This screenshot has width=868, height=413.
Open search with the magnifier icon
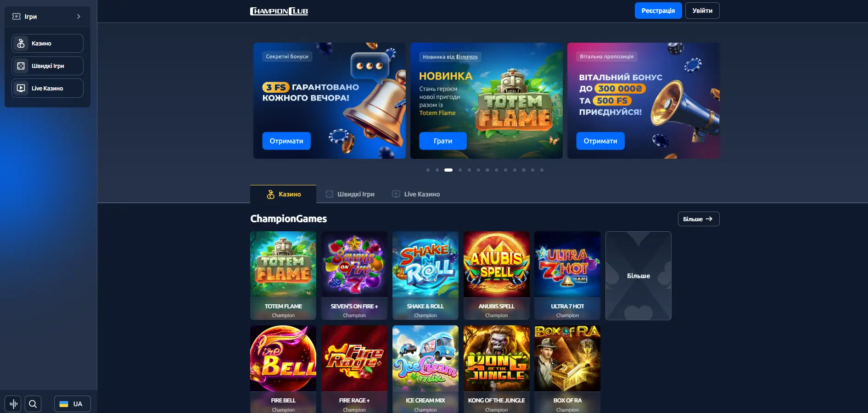coord(33,404)
